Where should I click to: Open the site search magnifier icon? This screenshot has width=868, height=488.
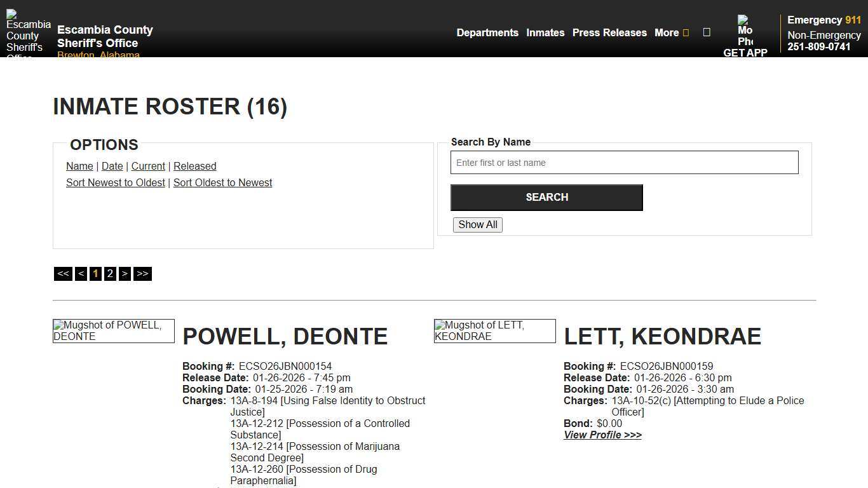707,32
